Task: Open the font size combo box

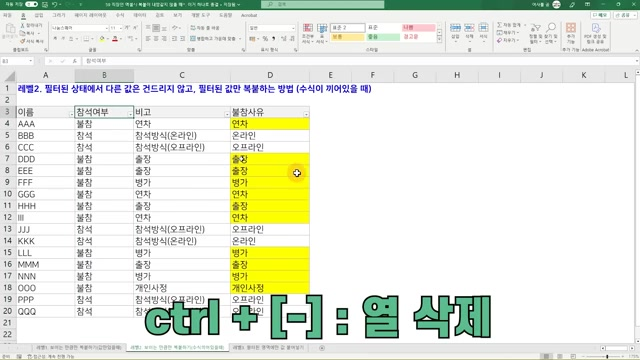Action: pos(116,28)
